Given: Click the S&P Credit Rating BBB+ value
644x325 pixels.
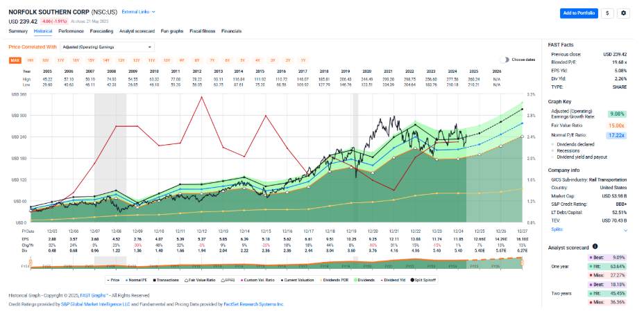Looking at the screenshot, I should [x=621, y=204].
